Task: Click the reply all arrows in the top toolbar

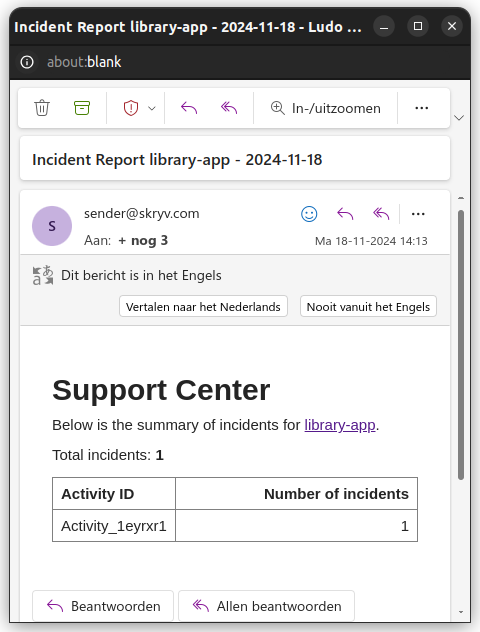Action: [x=229, y=108]
